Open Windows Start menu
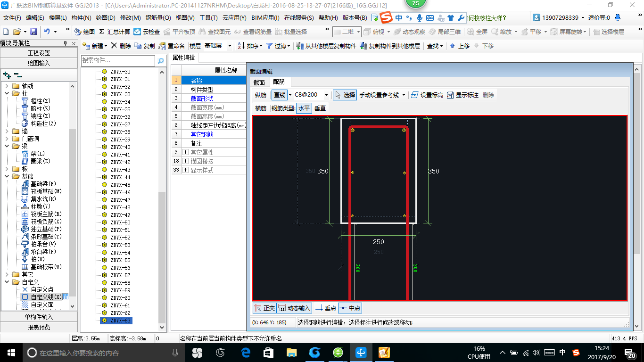Screen dimensions: 644x362 pyautogui.click(x=11, y=353)
